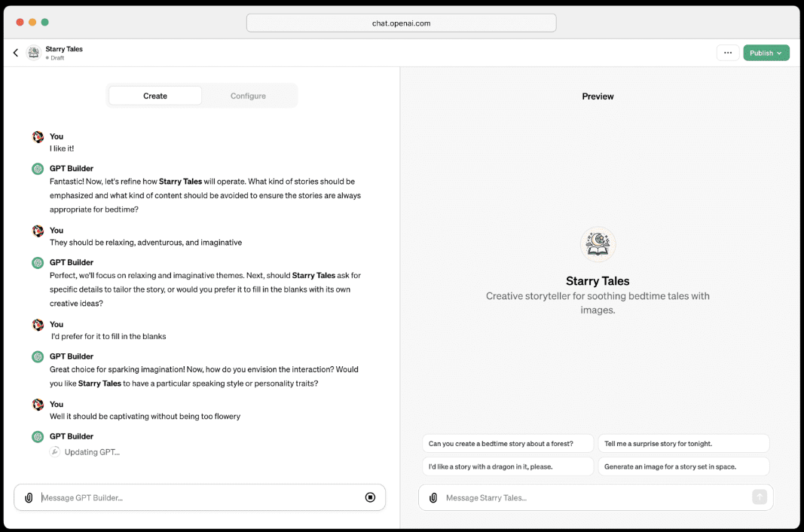Screen dimensions: 804x532
Task: Click user avatar beside "fill in the blanks"
Action: [38, 325]
